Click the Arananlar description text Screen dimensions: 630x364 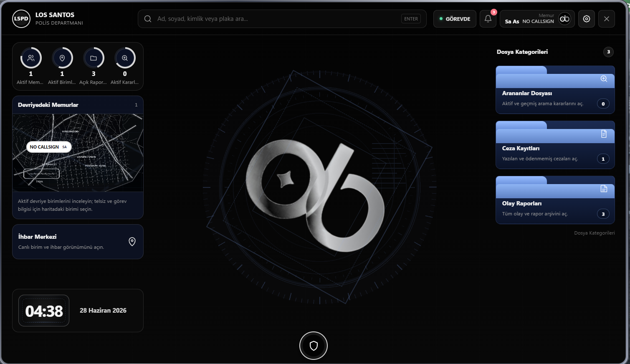click(543, 104)
